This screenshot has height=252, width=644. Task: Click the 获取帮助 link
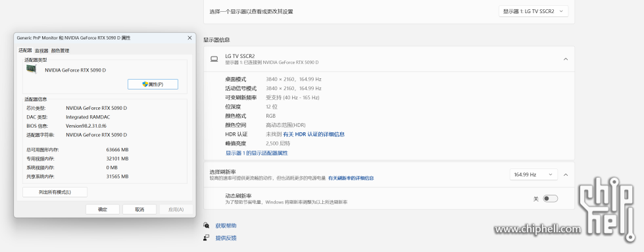(226, 226)
